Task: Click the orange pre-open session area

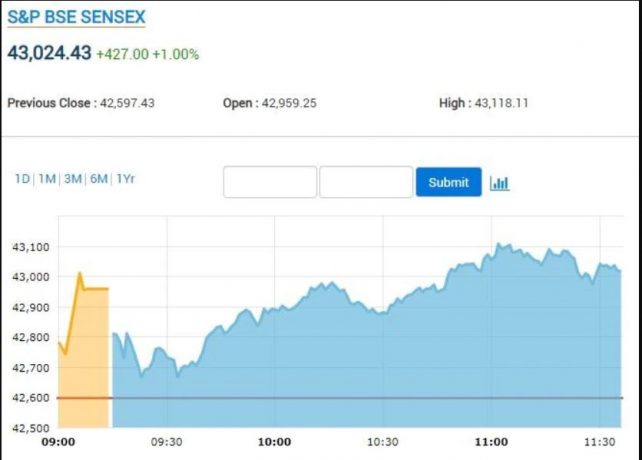Action: tap(83, 350)
